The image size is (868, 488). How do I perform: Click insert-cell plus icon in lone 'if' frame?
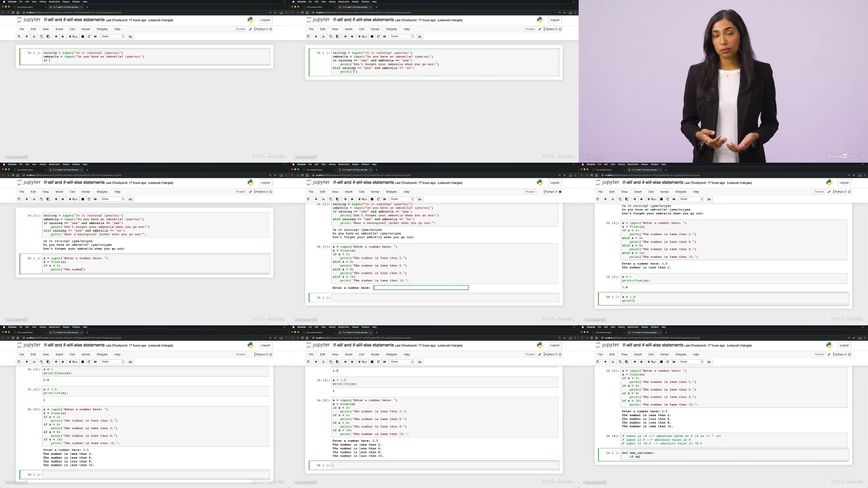point(27,36)
